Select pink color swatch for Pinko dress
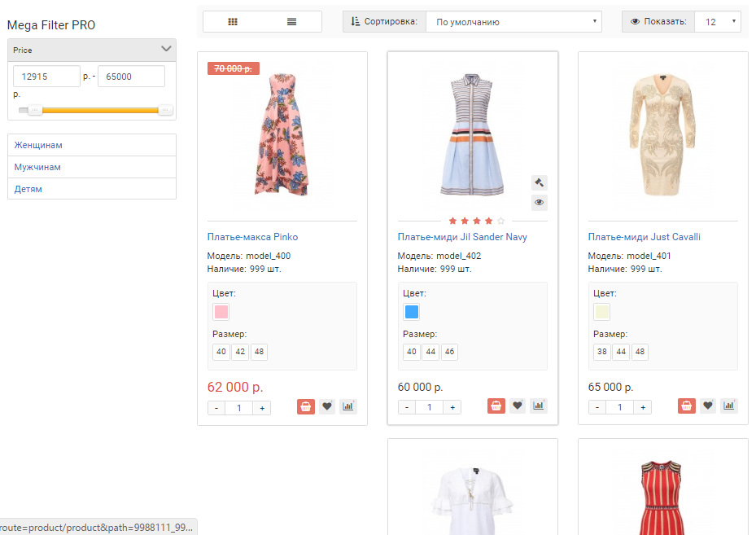The height and width of the screenshot is (535, 756). click(x=221, y=312)
